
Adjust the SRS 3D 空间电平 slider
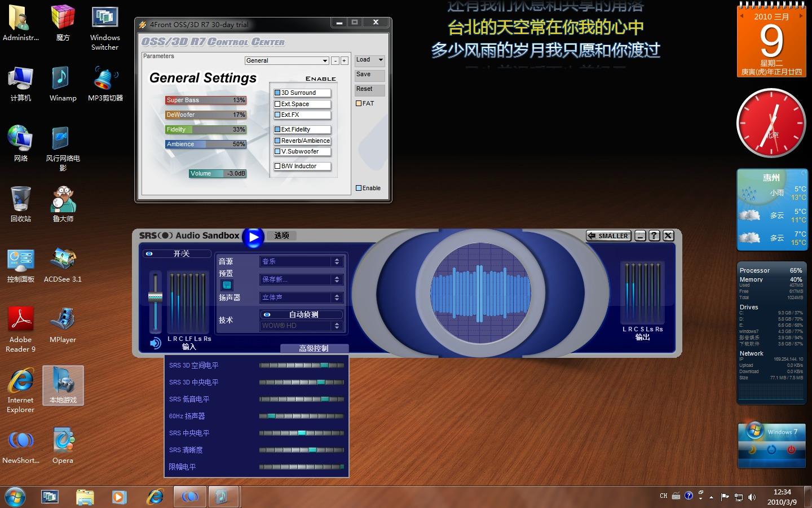tap(302, 365)
